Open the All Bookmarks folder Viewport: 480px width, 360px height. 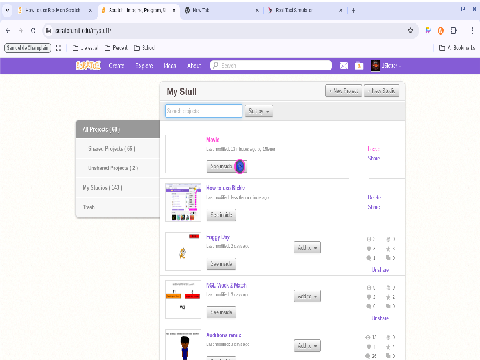pyautogui.click(x=457, y=48)
